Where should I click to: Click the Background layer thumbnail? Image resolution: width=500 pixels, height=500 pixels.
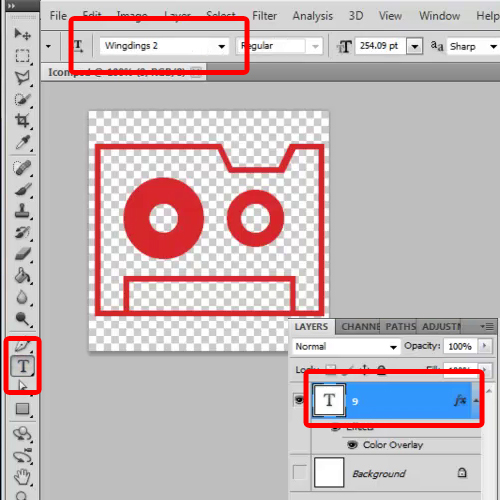pos(329,472)
